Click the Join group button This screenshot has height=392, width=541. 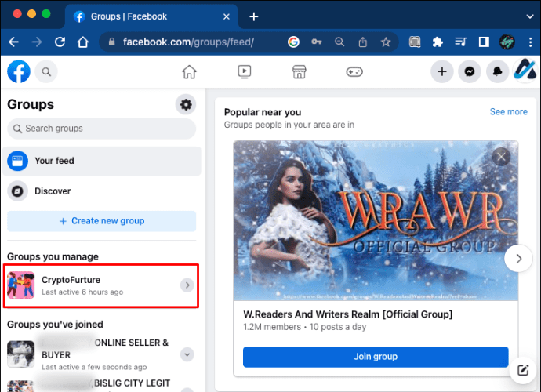pos(376,357)
